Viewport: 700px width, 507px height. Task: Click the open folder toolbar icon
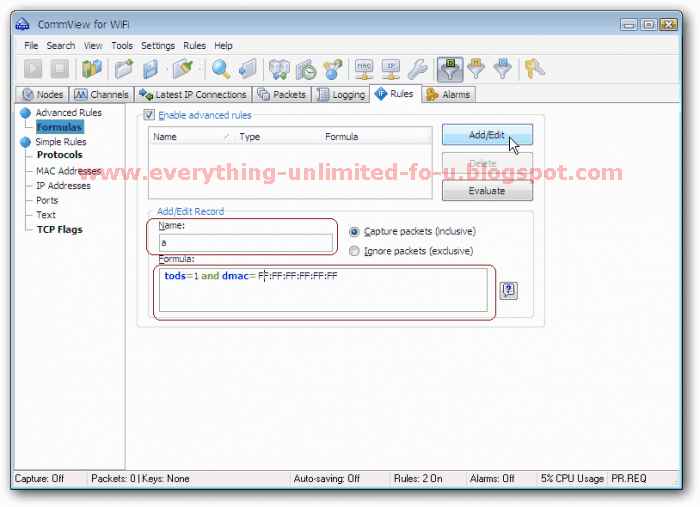124,69
